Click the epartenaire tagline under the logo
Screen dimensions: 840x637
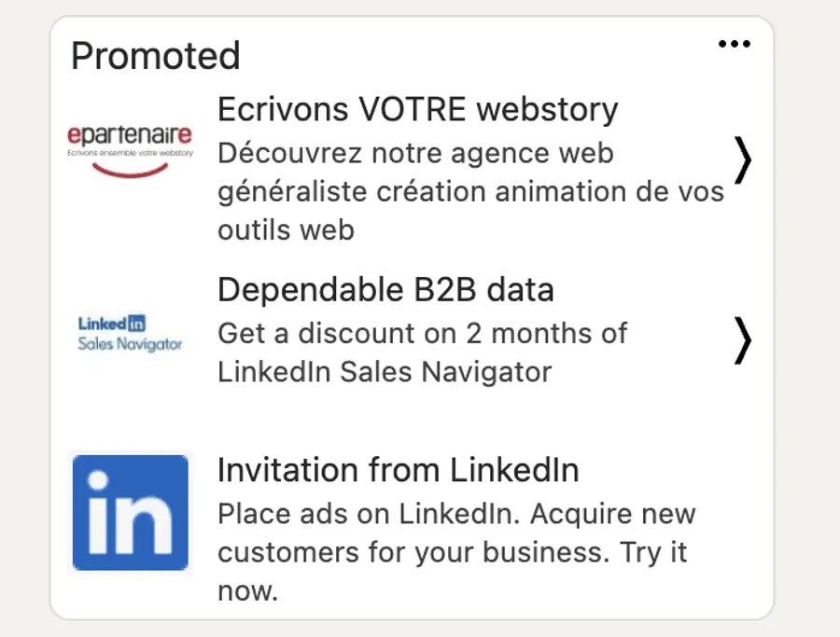(130, 154)
